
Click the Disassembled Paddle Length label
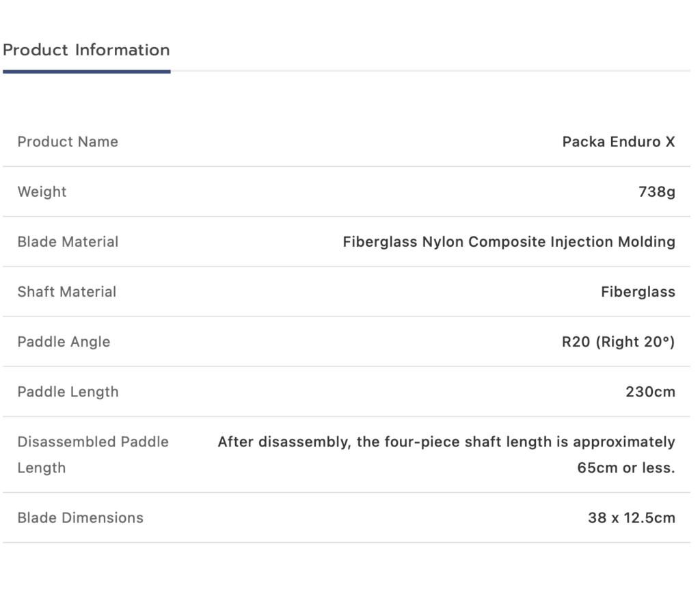(x=92, y=442)
